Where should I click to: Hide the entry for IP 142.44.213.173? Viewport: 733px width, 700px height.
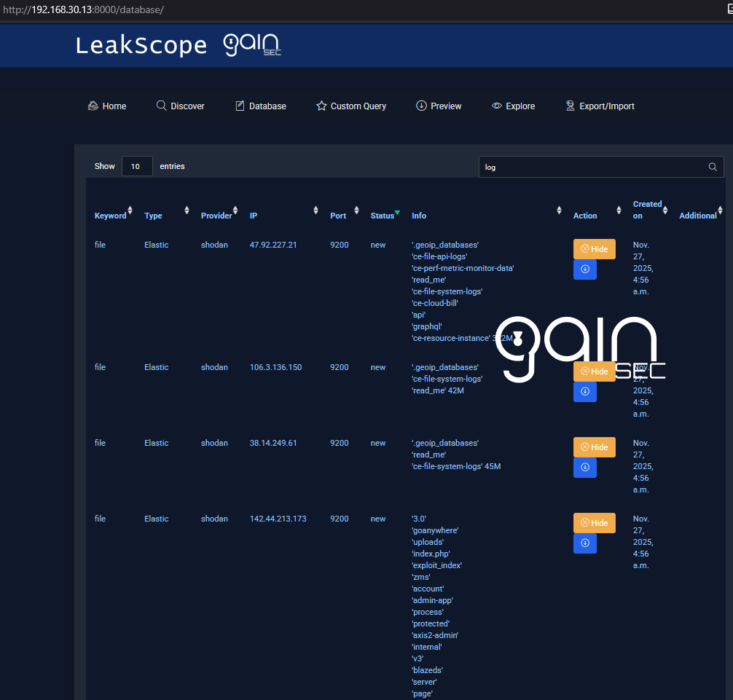click(595, 522)
